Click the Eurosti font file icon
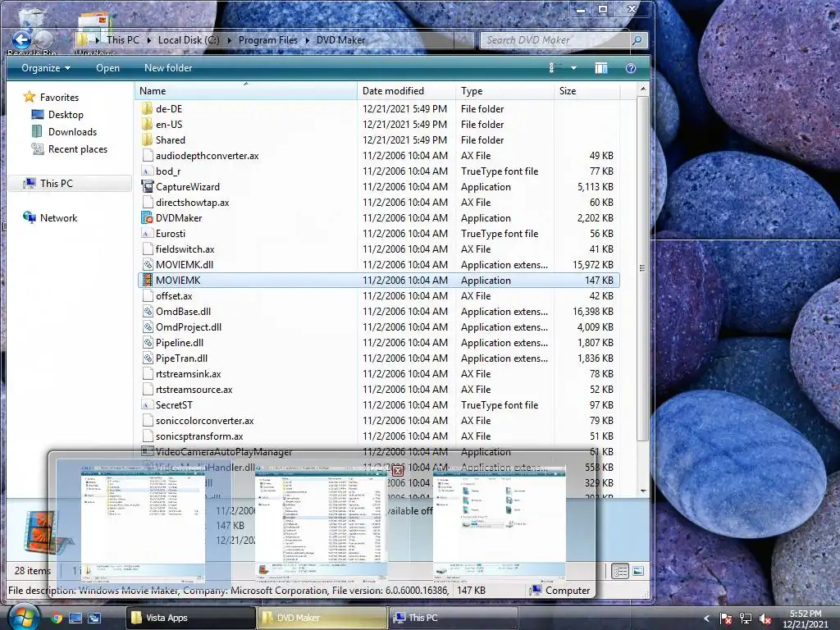Viewport: 840px width, 630px height. pyautogui.click(x=148, y=234)
